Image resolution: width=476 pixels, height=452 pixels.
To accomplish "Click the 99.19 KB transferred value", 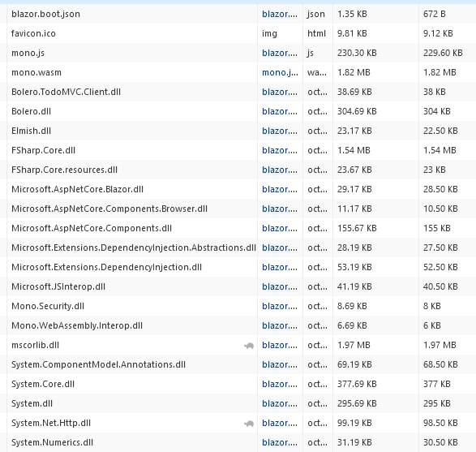I will (x=354, y=422).
